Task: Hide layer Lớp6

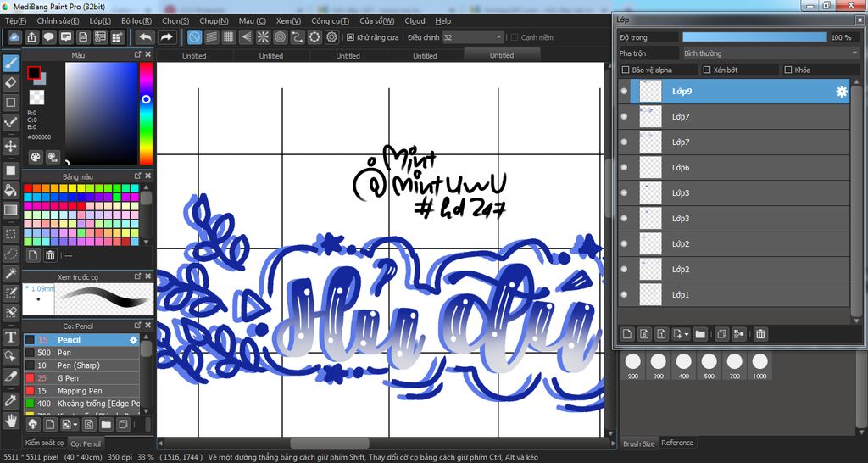Action: coord(625,167)
